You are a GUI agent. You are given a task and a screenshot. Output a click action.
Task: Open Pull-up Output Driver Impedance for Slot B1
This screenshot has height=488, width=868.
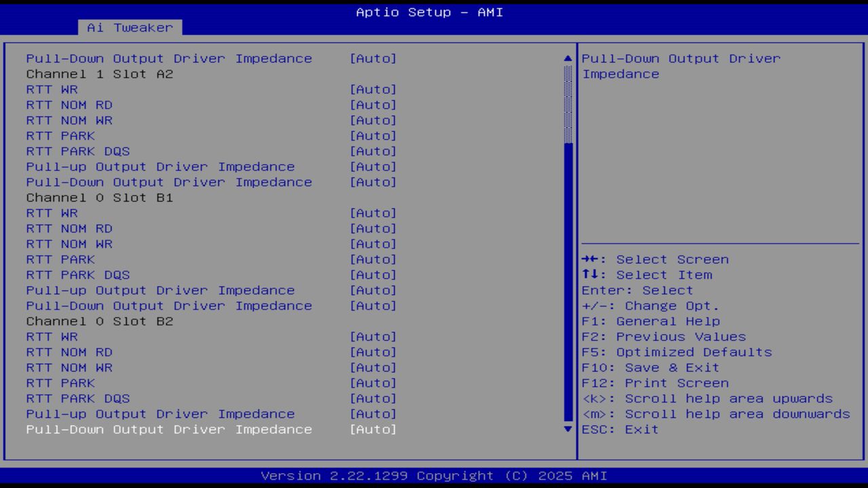(160, 290)
